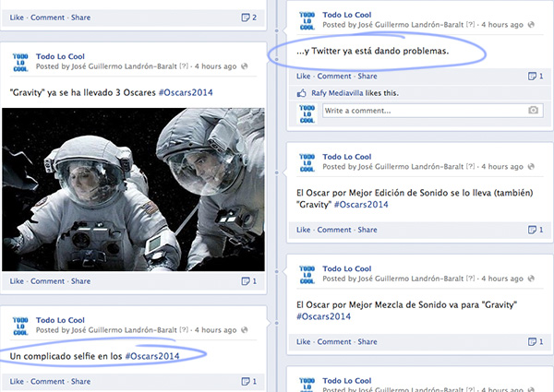This screenshot has height=392, width=554.
Task: Click the 4 hours ago timestamp on the Edición de Sonido post
Action: 502,167
